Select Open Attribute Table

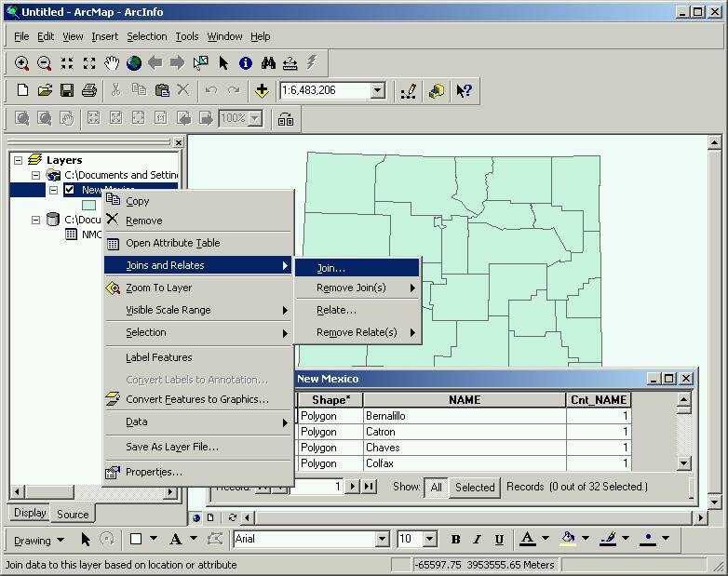197,243
